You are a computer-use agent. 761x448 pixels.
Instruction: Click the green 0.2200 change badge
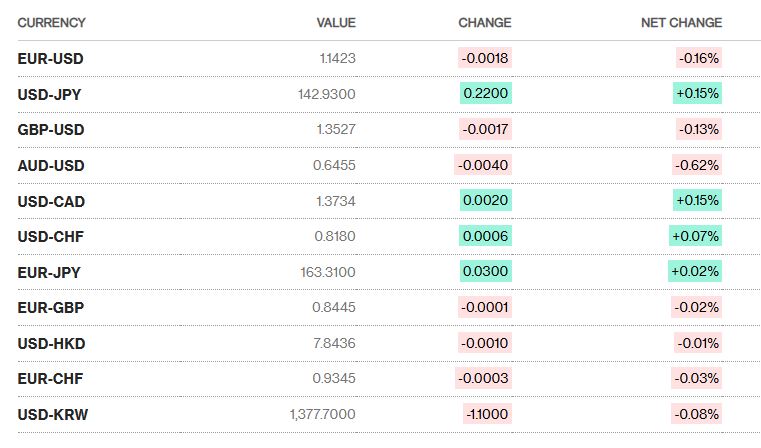pos(486,94)
